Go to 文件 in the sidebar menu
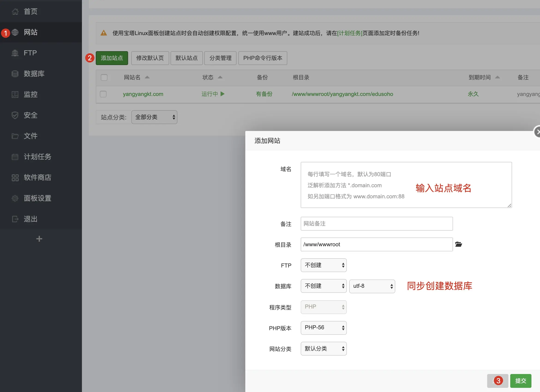Image resolution: width=540 pixels, height=392 pixels. click(30, 136)
